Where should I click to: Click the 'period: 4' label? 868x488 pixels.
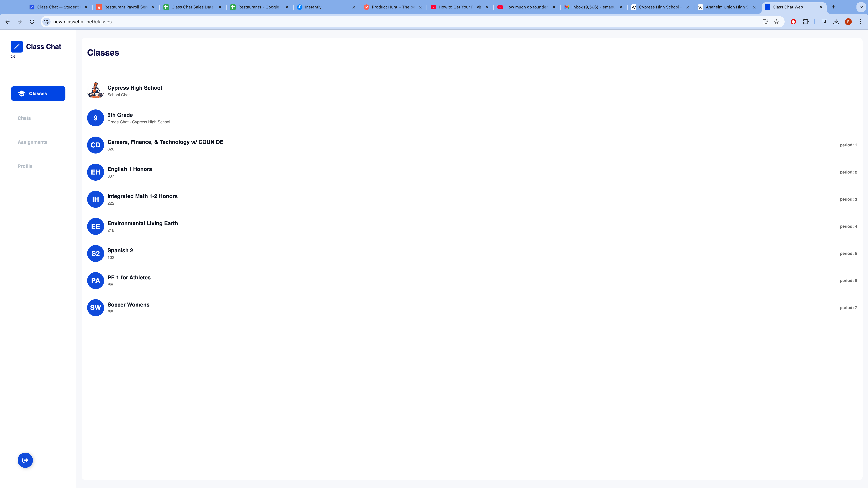point(848,226)
